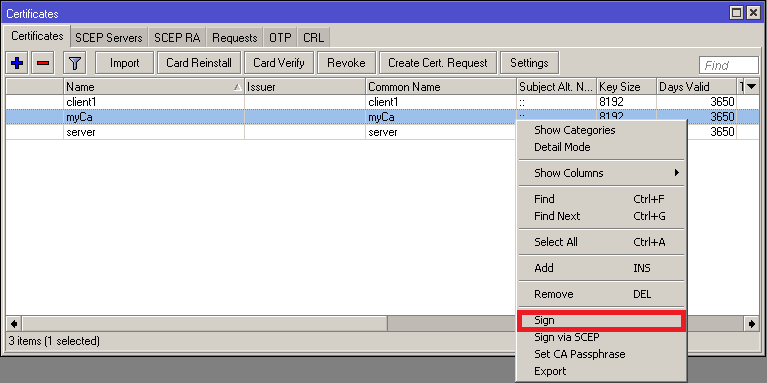Image resolution: width=767 pixels, height=383 pixels.
Task: Click the Import button
Action: [125, 63]
